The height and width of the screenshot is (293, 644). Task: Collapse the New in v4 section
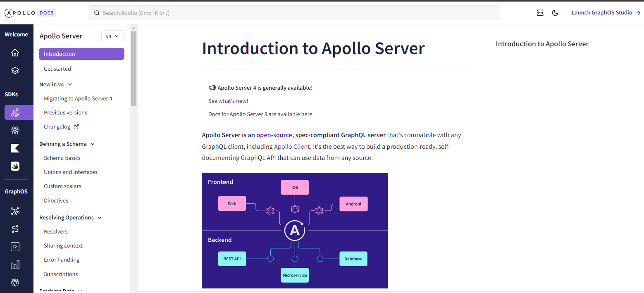[x=56, y=84]
